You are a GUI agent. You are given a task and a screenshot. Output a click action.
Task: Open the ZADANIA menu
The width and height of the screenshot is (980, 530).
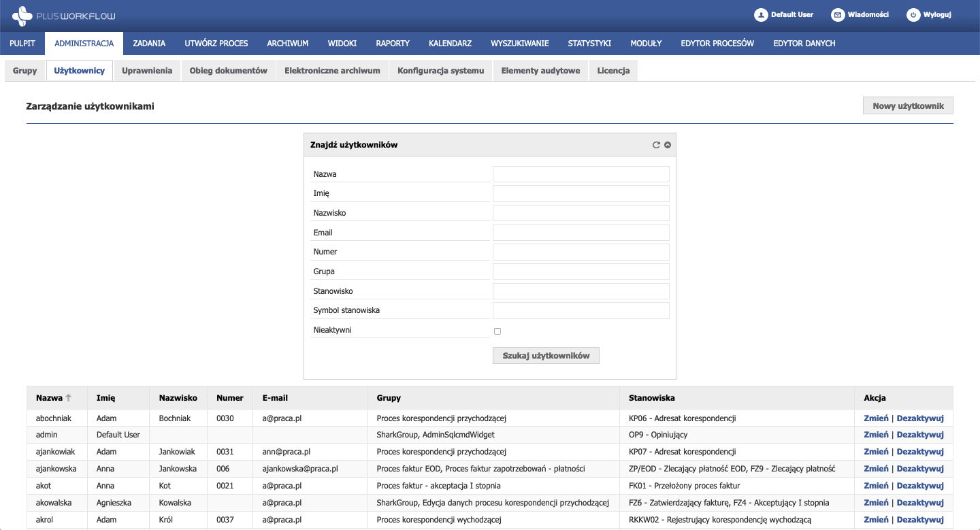point(149,43)
